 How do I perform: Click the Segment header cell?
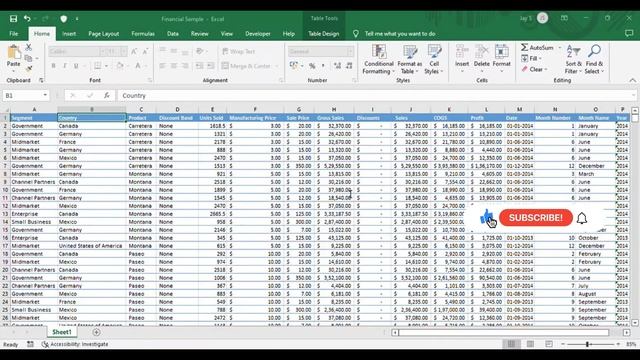pyautogui.click(x=34, y=118)
